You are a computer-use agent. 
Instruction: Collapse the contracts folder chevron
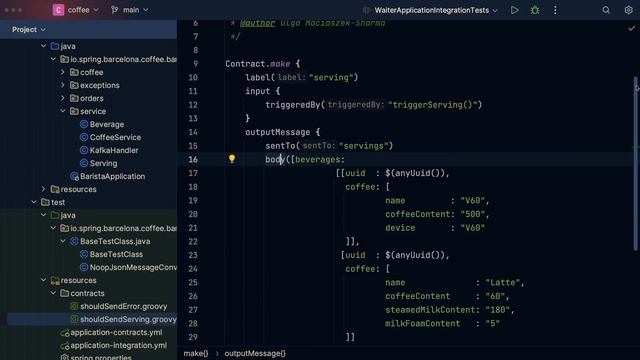[x=53, y=293]
